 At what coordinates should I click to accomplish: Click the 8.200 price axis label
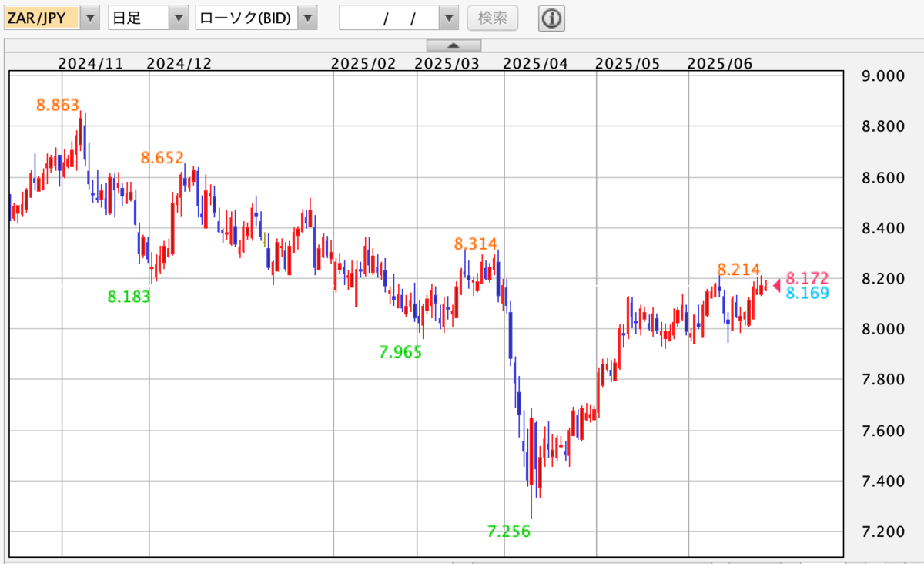point(883,278)
